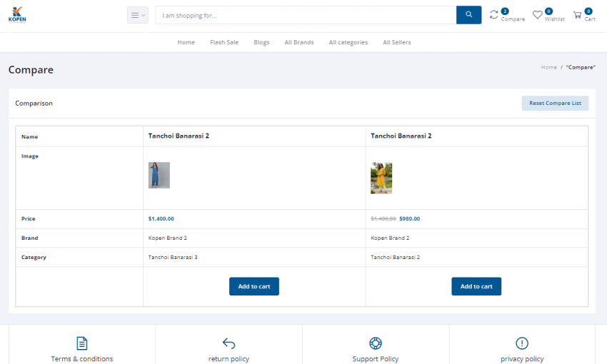Viewport: 607px width, 364px height.
Task: Click the Support Policy lifebuoy icon
Action: point(376,343)
